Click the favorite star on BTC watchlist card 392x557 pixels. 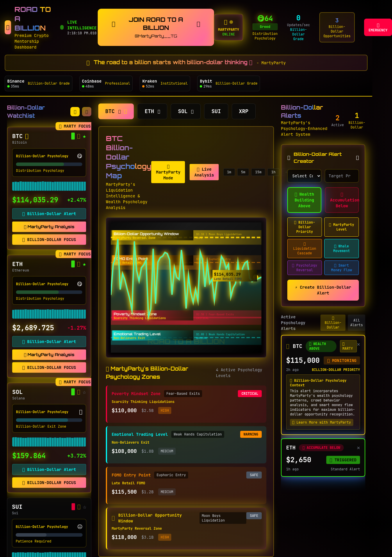[x=84, y=137]
